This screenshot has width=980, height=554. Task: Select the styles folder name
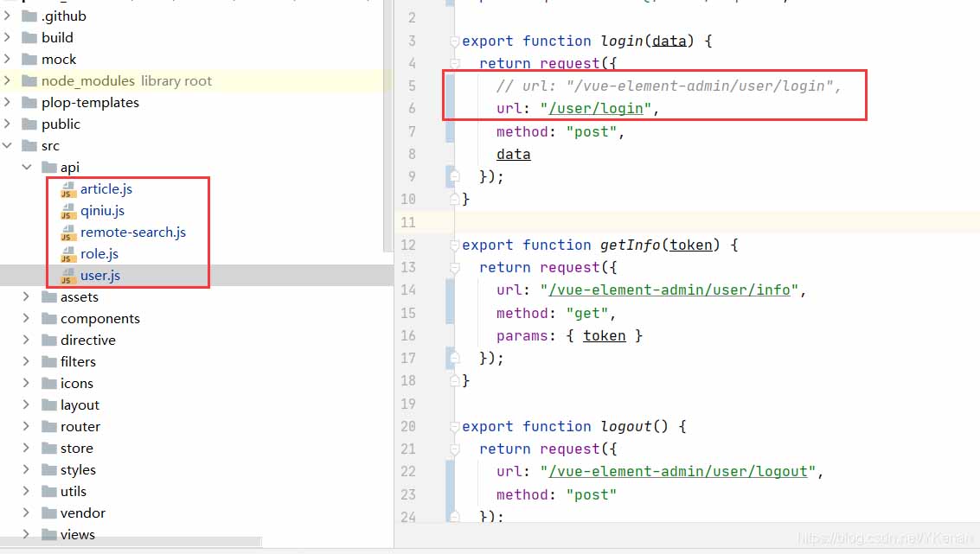(78, 469)
